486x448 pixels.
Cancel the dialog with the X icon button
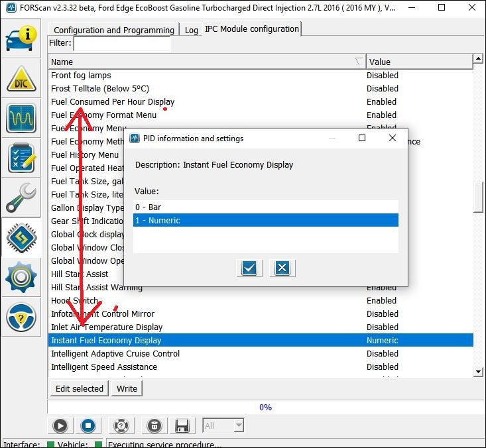pyautogui.click(x=282, y=268)
